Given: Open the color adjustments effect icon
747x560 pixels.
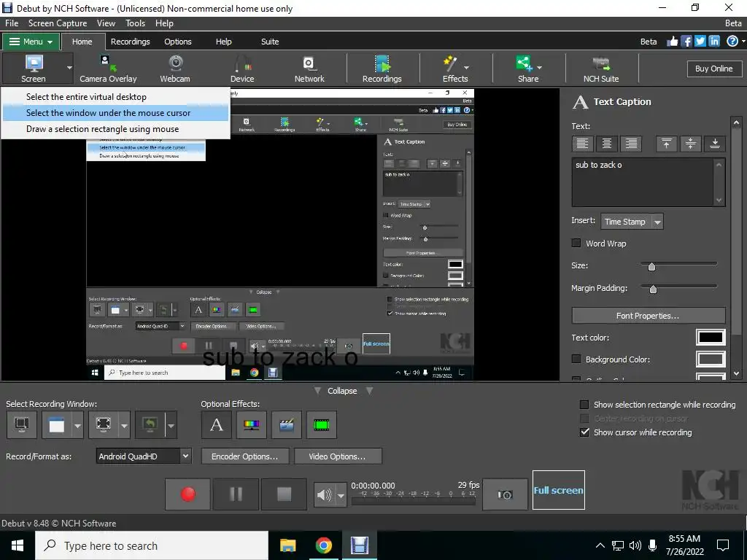Looking at the screenshot, I should pyautogui.click(x=252, y=424).
